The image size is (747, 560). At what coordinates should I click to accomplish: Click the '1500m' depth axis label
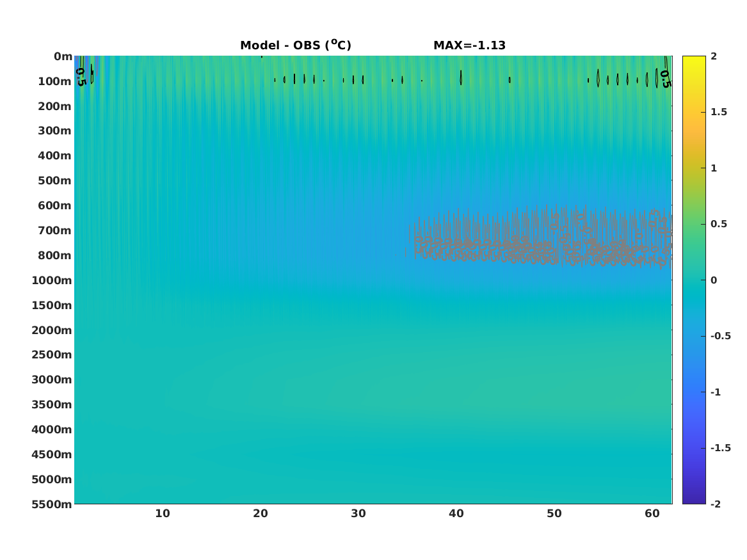point(52,305)
